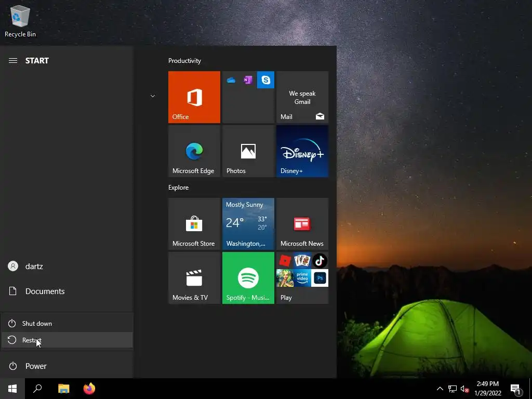Open the network tray icon

pyautogui.click(x=453, y=389)
